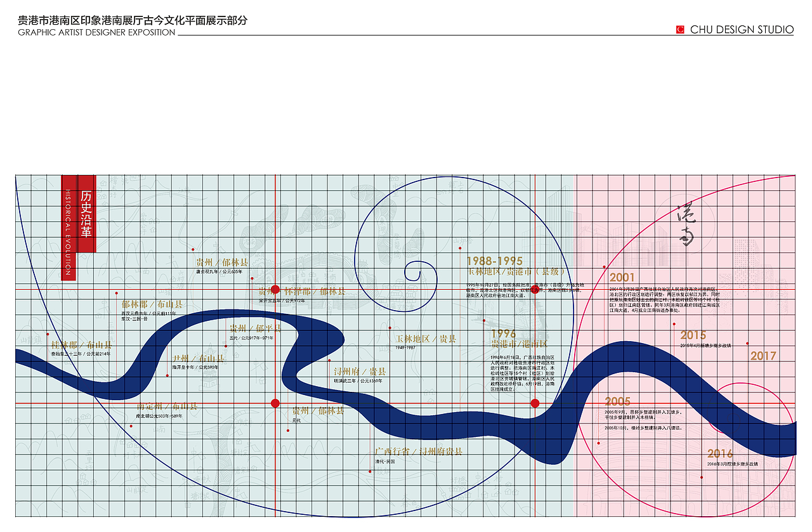
Task: Click the 南定州／布山县 heading
Action: (x=167, y=406)
